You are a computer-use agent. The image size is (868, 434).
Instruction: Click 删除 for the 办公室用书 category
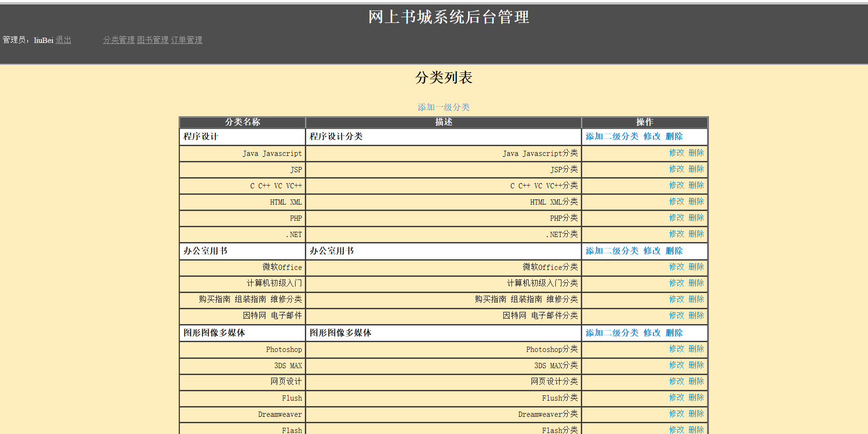click(674, 251)
